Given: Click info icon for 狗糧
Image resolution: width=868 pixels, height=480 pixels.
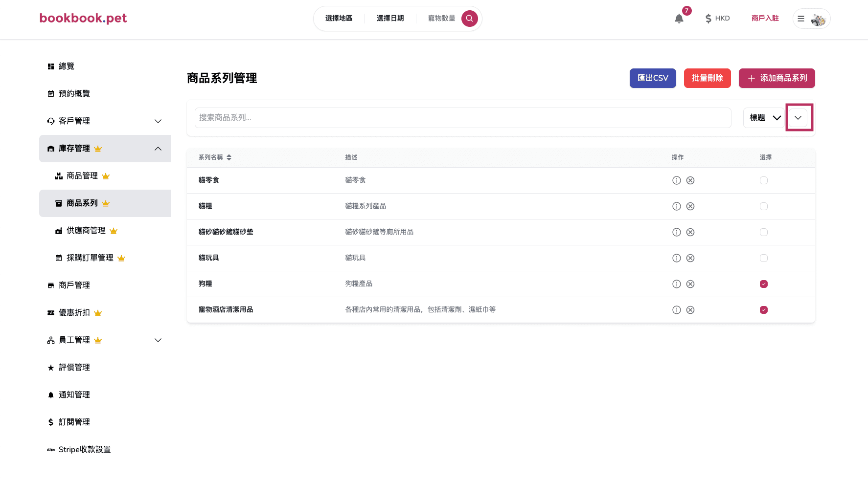Looking at the screenshot, I should tap(677, 284).
